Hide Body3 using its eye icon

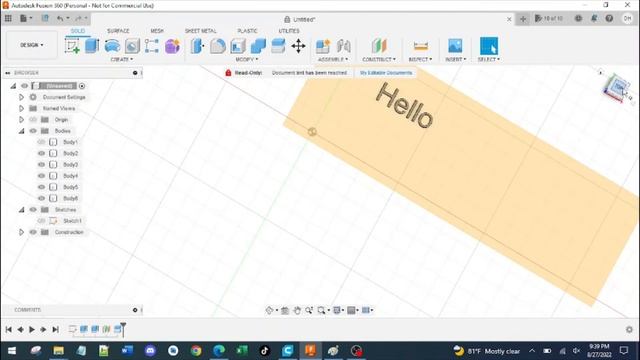coord(42,164)
